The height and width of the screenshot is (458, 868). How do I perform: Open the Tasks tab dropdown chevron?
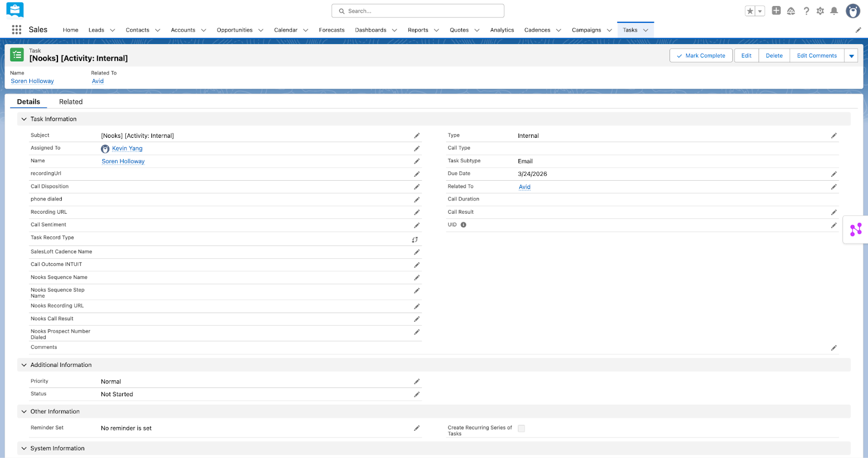646,30
